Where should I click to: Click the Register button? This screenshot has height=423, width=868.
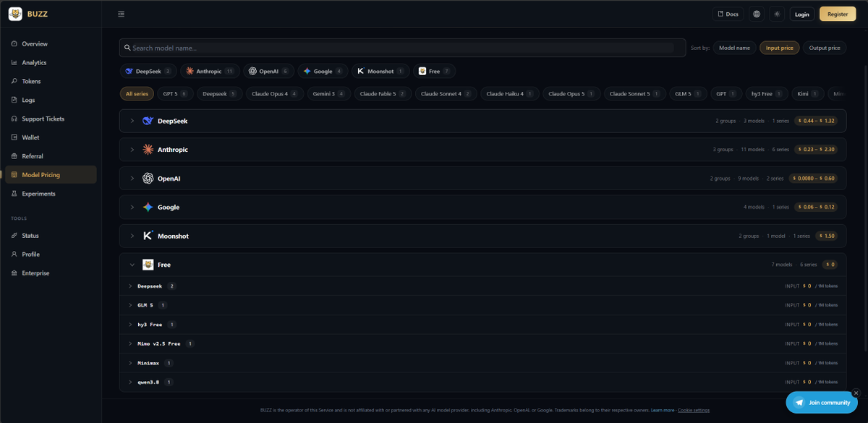[x=837, y=14]
